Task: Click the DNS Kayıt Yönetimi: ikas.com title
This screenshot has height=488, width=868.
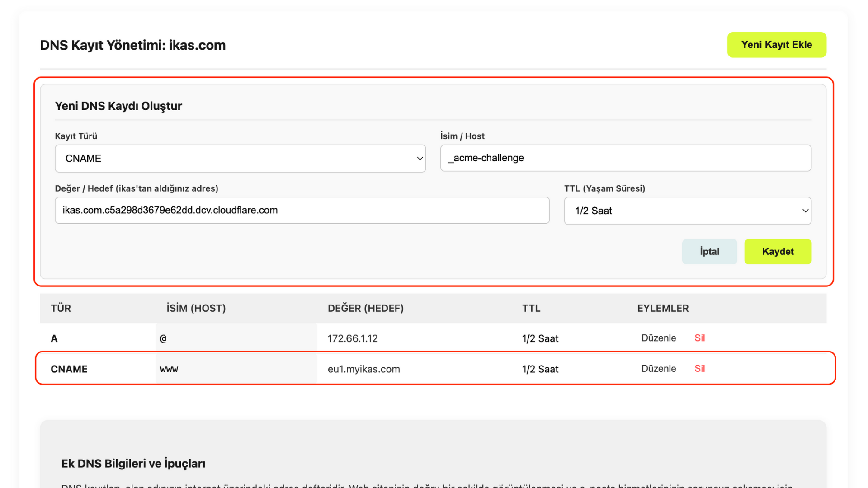Action: [x=133, y=45]
